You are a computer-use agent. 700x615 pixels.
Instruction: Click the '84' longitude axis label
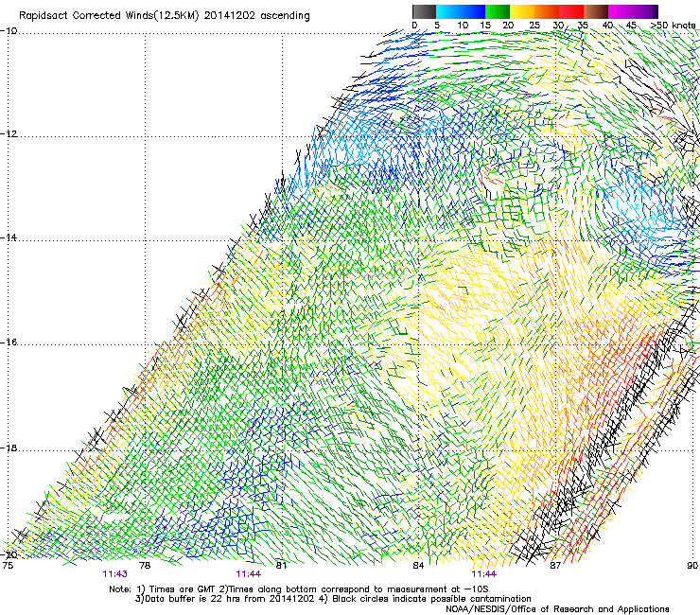[418, 566]
